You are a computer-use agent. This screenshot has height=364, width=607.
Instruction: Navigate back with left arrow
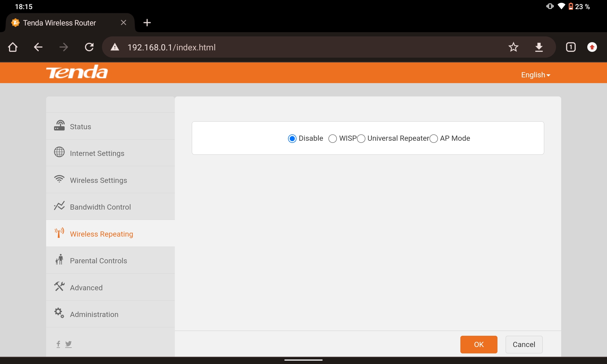click(x=38, y=47)
